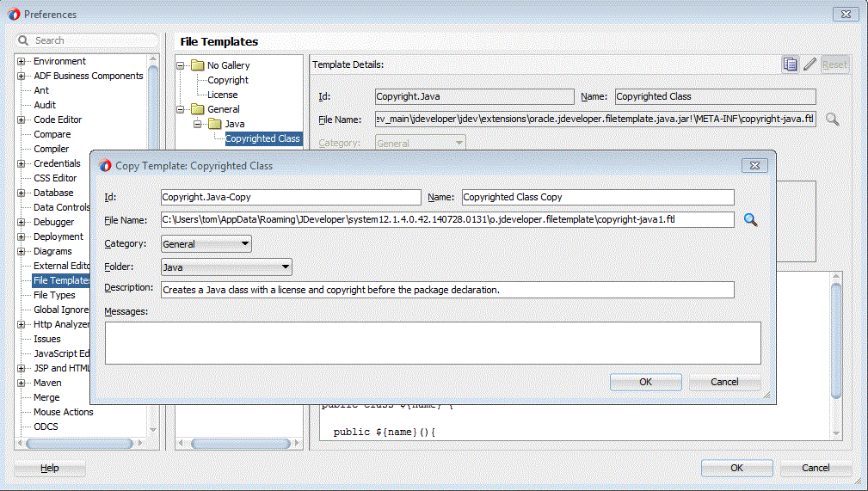Select Merge in the preferences list
The height and width of the screenshot is (491, 868).
pos(46,397)
